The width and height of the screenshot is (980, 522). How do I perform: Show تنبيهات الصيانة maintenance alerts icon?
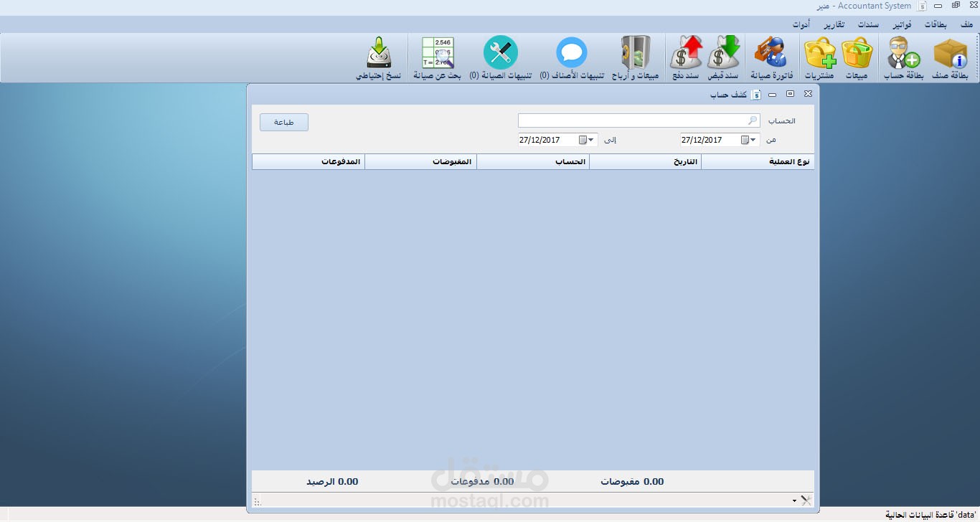(501, 58)
